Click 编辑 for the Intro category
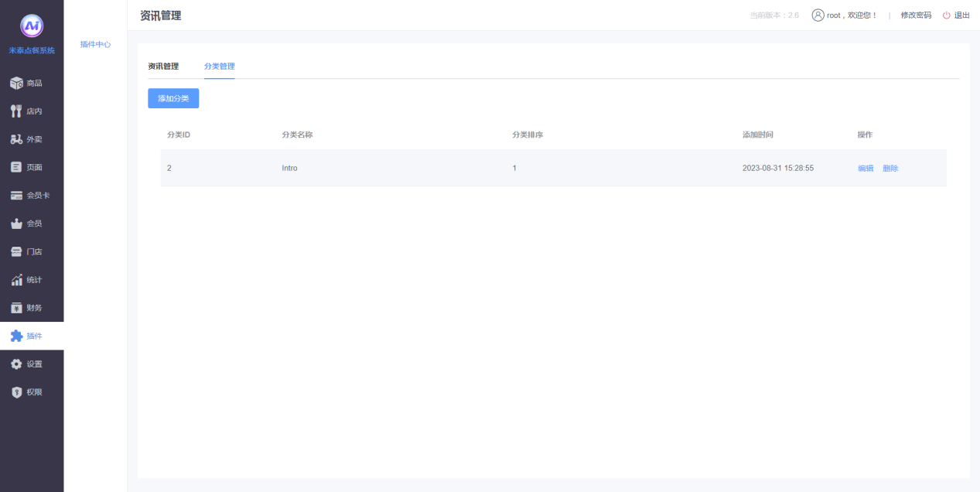Image resolution: width=980 pixels, height=492 pixels. [866, 169]
